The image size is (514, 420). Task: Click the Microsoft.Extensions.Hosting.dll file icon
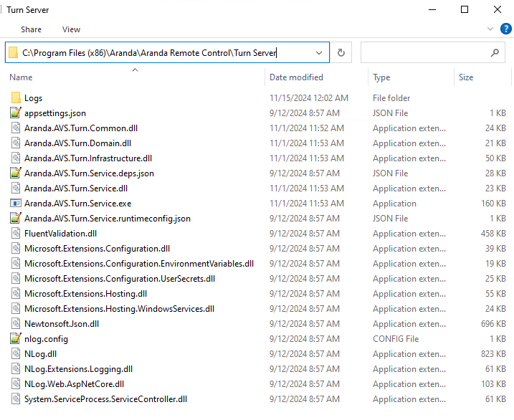coord(15,294)
